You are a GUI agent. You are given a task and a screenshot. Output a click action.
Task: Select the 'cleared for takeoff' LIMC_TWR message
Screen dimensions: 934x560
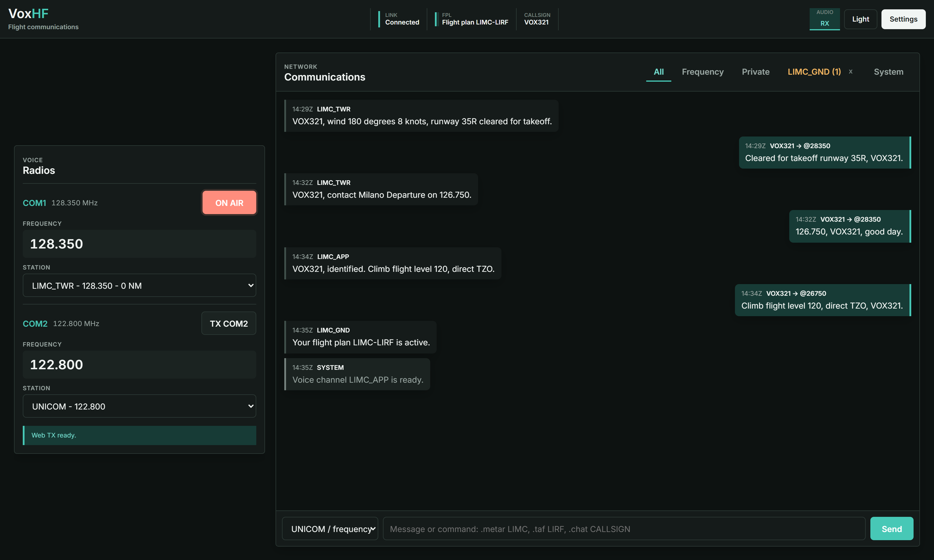[421, 116]
